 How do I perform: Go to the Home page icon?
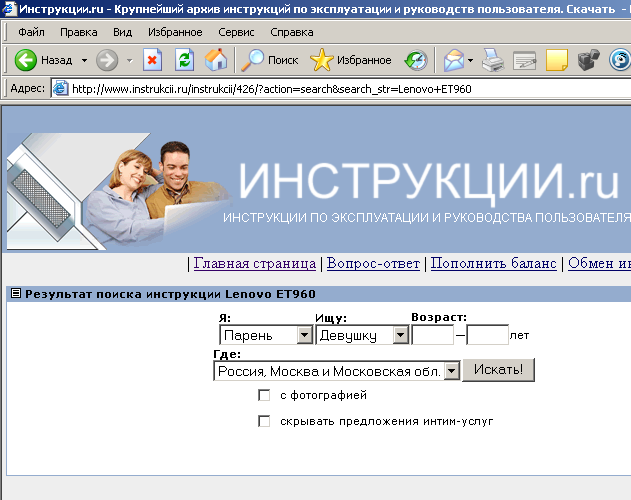coord(215,61)
